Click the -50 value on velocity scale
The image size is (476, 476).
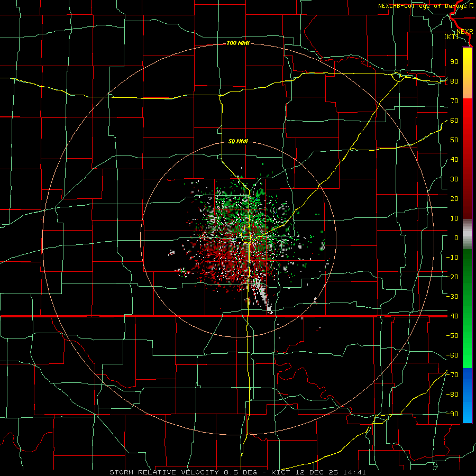point(452,336)
